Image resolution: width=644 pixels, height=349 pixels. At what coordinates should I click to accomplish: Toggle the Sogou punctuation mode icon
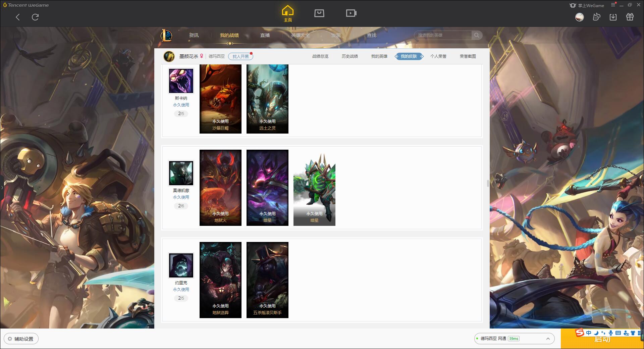tap(603, 333)
